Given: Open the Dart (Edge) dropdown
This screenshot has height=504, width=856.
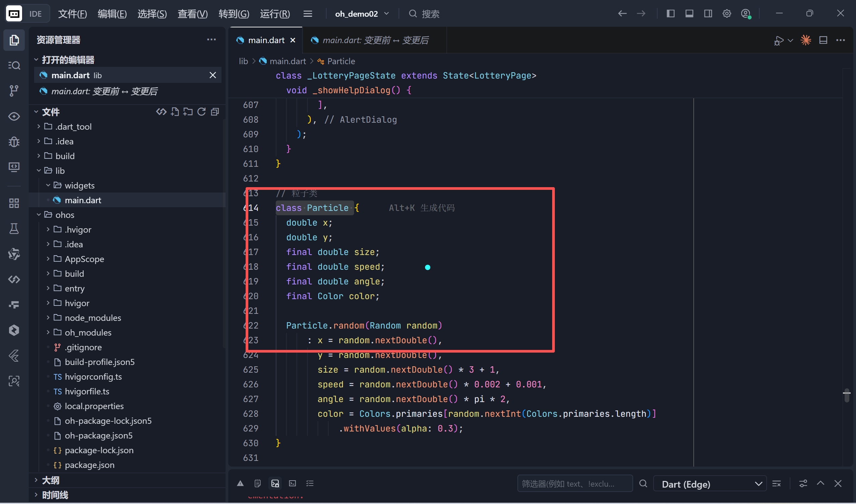Looking at the screenshot, I should tap(710, 484).
